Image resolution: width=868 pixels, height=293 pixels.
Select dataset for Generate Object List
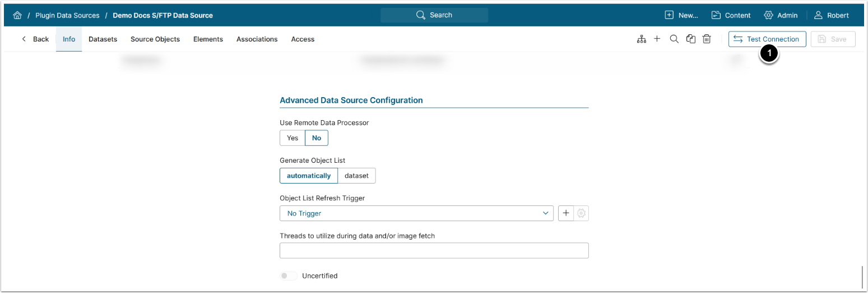(356, 176)
